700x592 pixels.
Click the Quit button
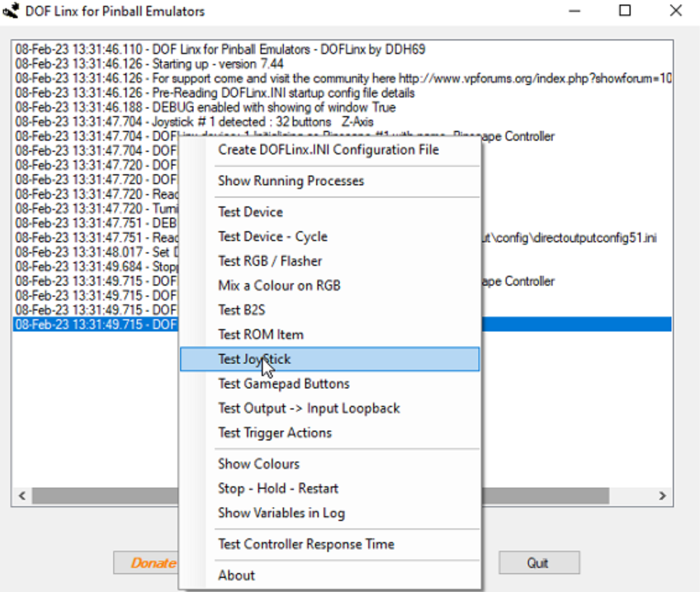[539, 562]
